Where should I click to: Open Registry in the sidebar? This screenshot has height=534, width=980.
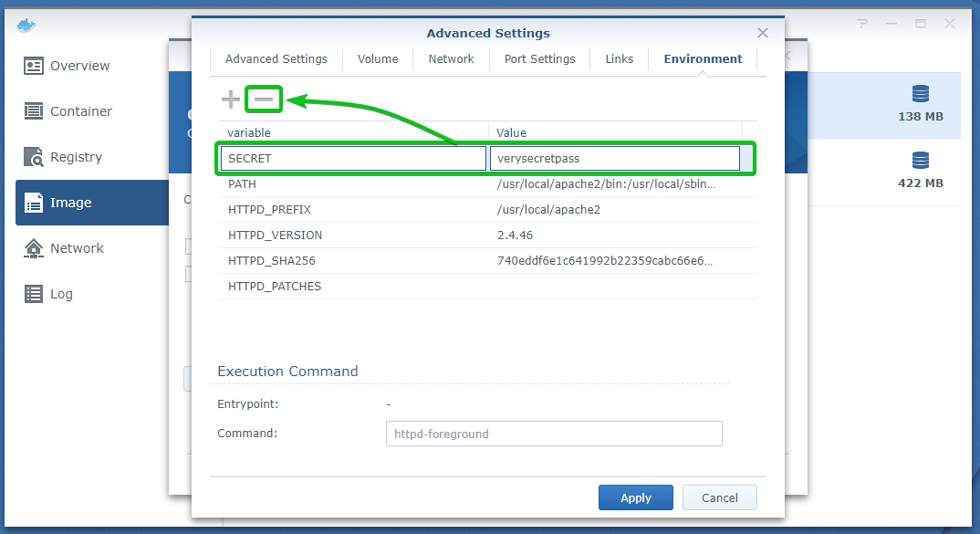point(76,157)
